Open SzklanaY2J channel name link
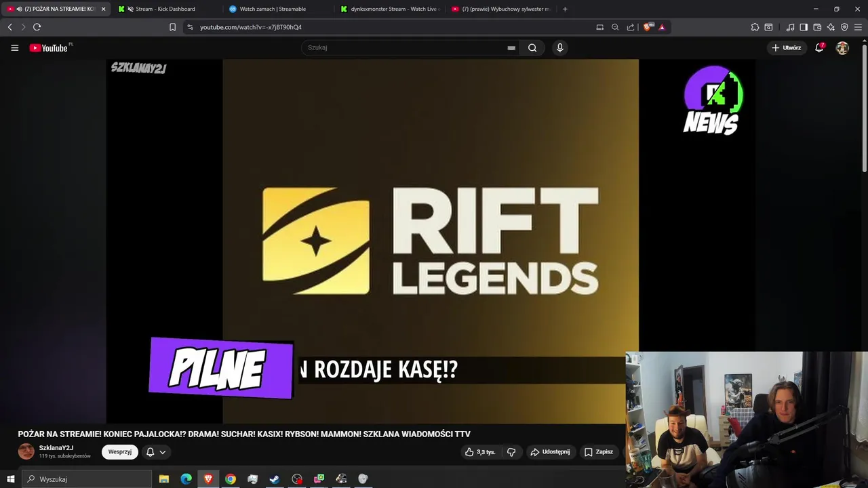Screen dimensions: 868x488 coord(56,448)
